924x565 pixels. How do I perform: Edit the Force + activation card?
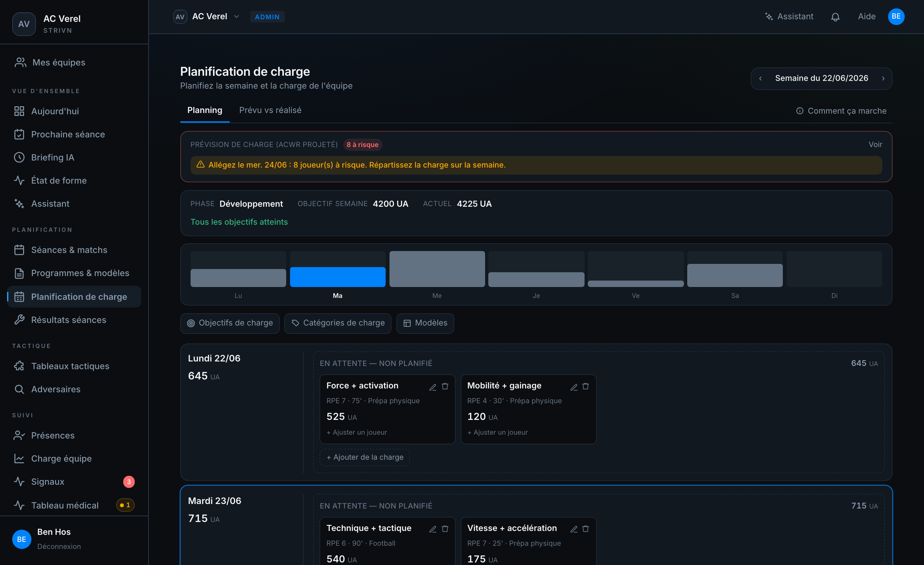(x=433, y=387)
